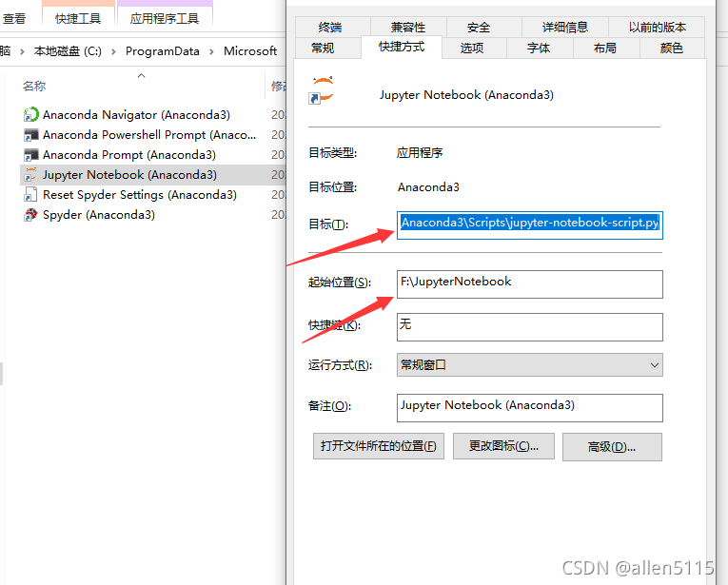Switch to the 常规 tab
728x585 pixels.
(x=323, y=48)
